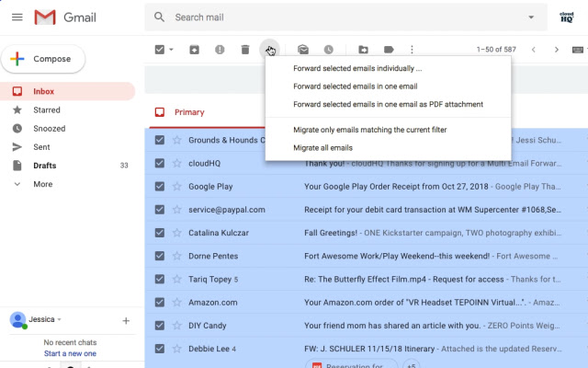Click Start a new one link

click(70, 353)
